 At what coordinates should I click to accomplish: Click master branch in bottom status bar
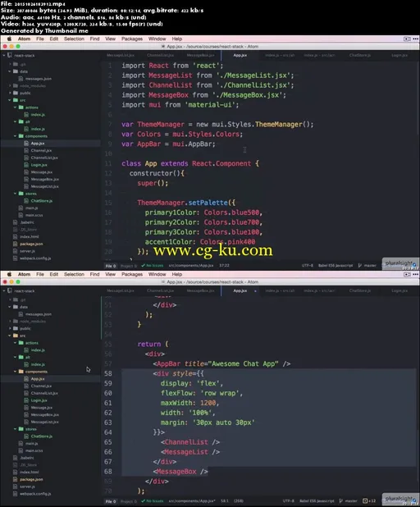point(351,501)
